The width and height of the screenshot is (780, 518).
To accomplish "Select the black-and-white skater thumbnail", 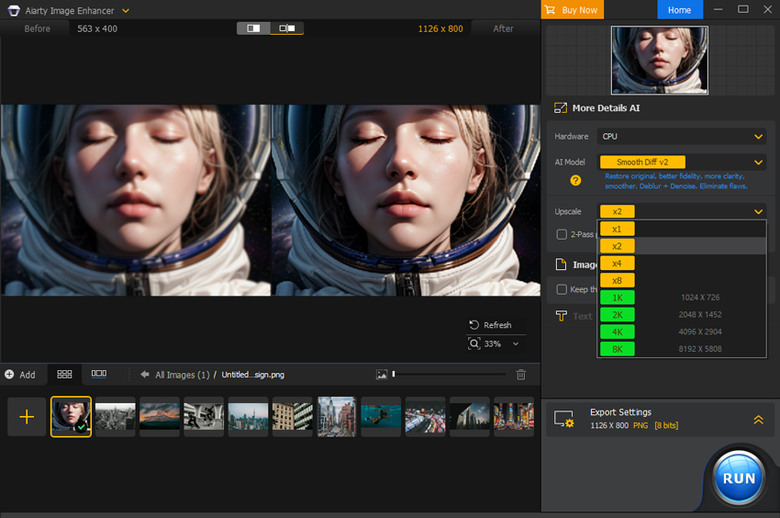I will pos(203,416).
